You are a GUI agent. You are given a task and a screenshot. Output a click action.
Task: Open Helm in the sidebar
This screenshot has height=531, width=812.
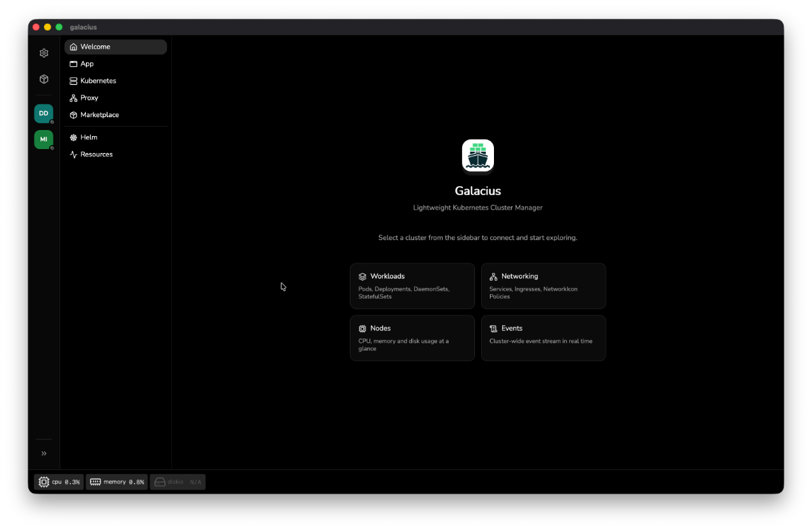click(116, 137)
